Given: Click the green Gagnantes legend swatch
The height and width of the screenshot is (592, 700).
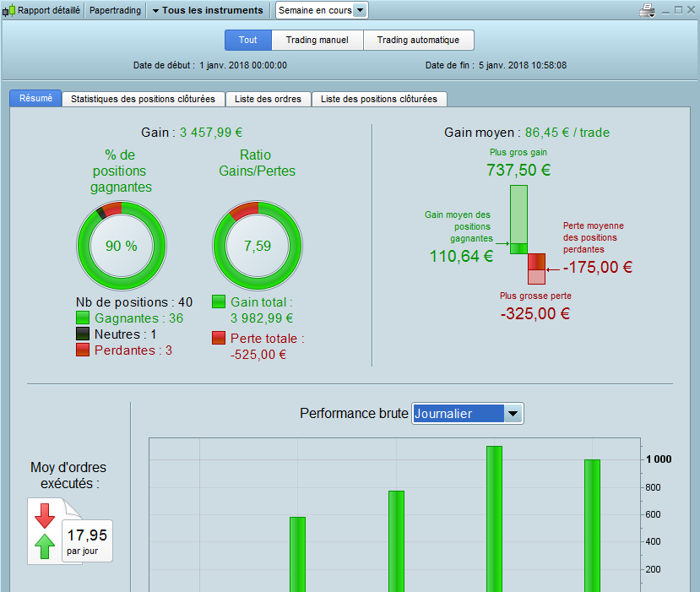Looking at the screenshot, I should [x=83, y=318].
